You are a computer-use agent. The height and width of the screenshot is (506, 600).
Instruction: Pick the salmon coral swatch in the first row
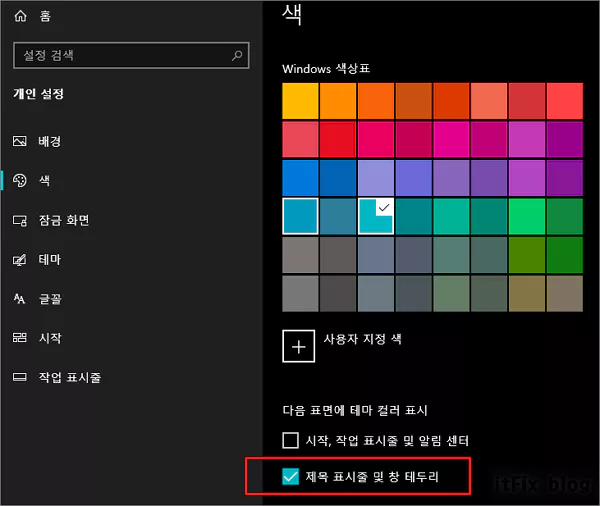click(x=489, y=101)
